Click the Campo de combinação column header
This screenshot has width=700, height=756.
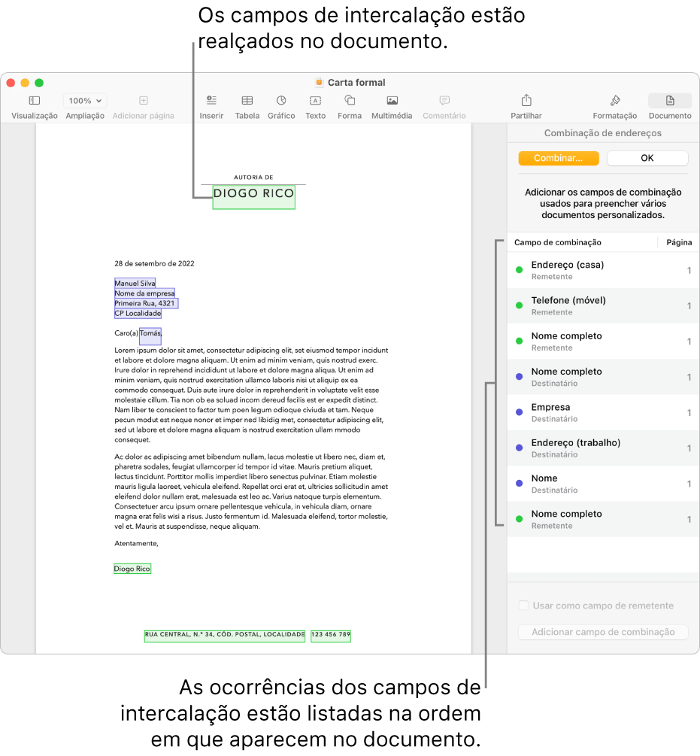[x=557, y=242]
